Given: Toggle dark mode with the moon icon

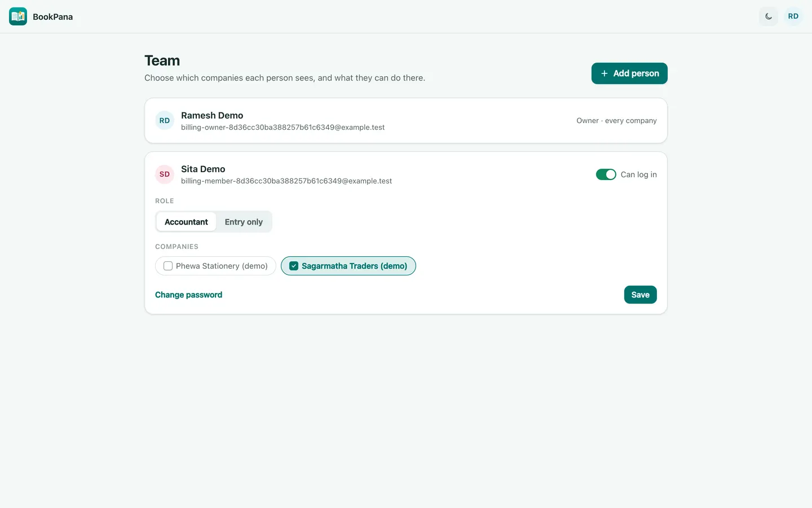Looking at the screenshot, I should pos(769,16).
